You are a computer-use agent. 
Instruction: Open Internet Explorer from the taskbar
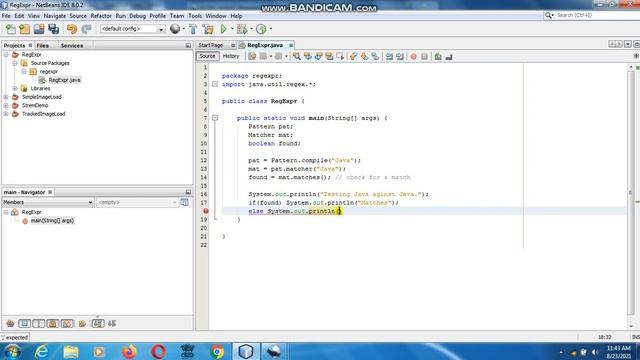click(42, 351)
